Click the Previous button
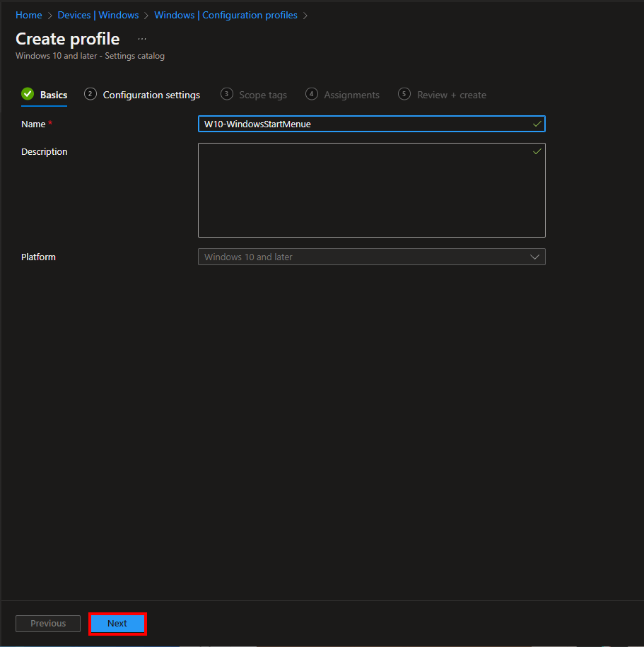Screen dimensions: 644x647 [x=48, y=624]
